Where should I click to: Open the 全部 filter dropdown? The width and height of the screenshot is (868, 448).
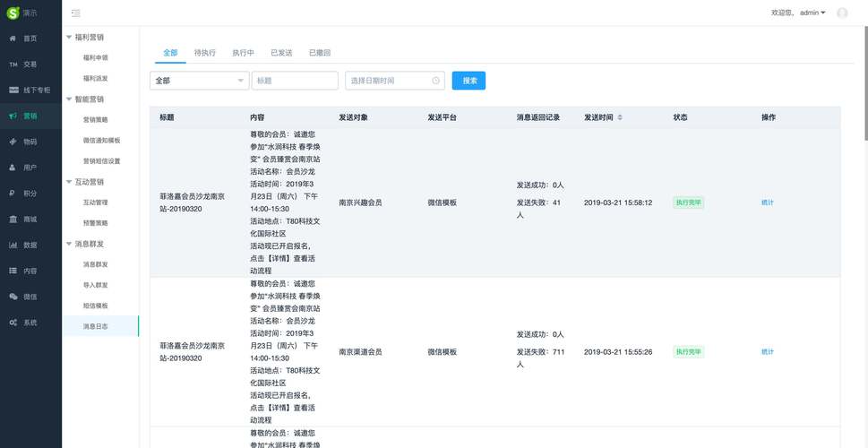tap(199, 81)
